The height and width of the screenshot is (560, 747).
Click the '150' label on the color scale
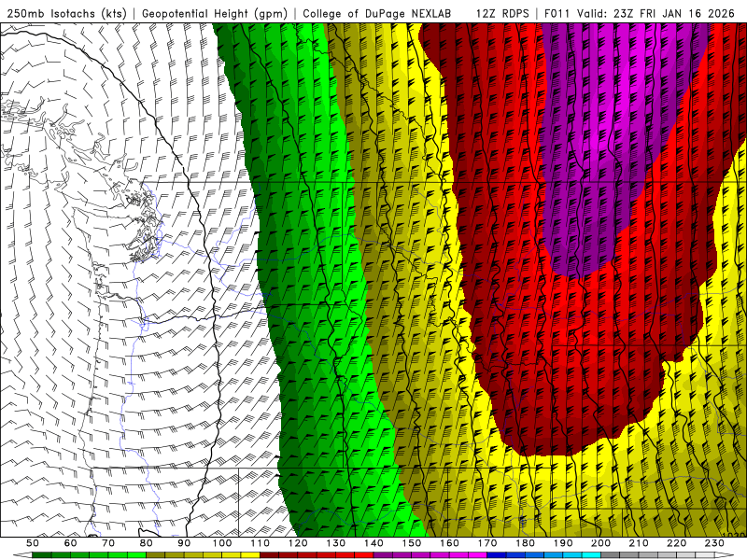(412, 543)
